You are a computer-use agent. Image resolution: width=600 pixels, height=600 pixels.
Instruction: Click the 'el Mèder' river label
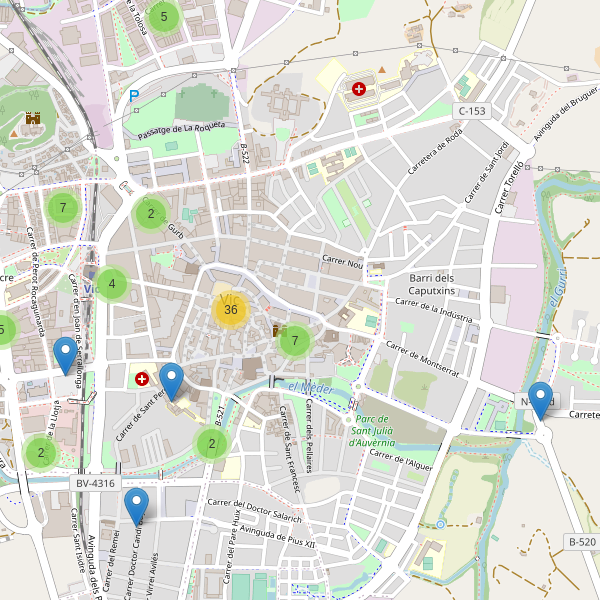tap(311, 388)
